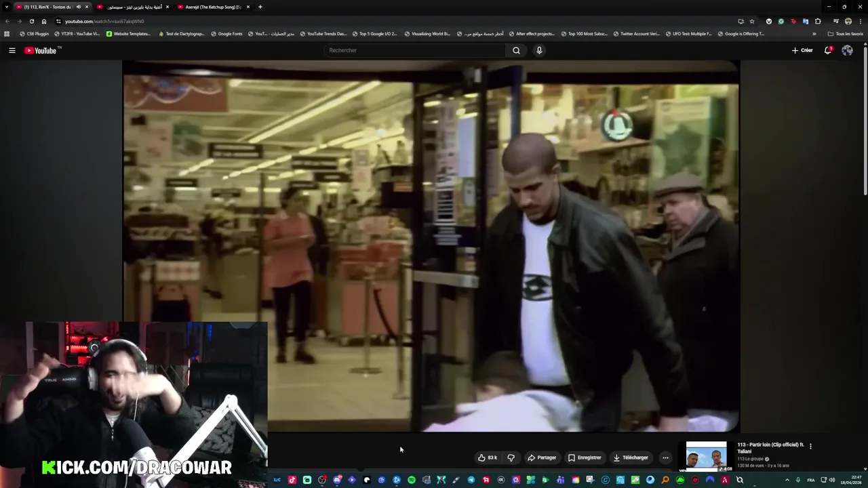The image size is (868, 488).
Task: Bookmark this page with star icon
Action: point(752,21)
